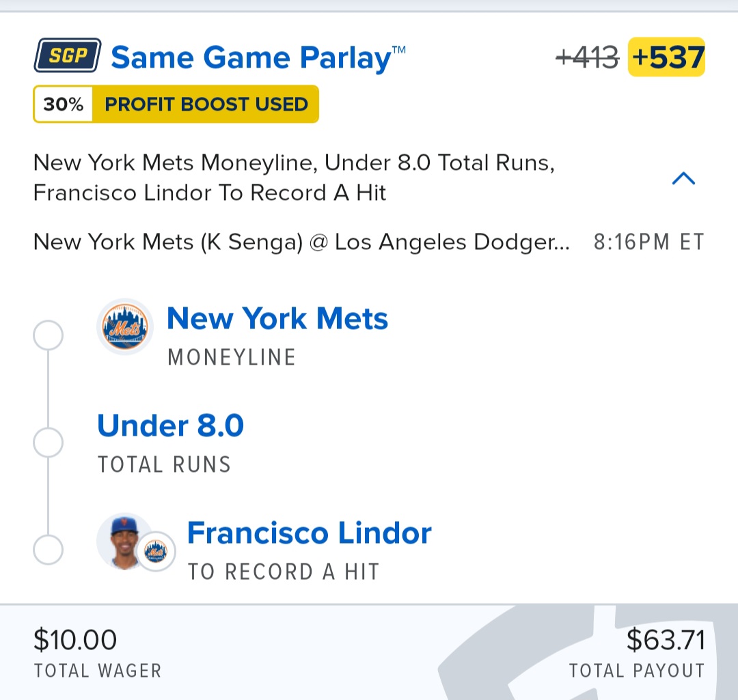Image resolution: width=738 pixels, height=700 pixels.
Task: Click the 30% Profit Boost Used banner
Action: pyautogui.click(x=176, y=104)
